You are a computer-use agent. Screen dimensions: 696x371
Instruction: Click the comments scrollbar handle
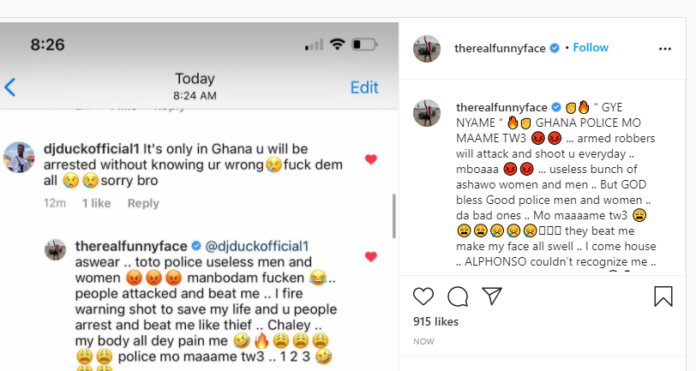(x=394, y=216)
